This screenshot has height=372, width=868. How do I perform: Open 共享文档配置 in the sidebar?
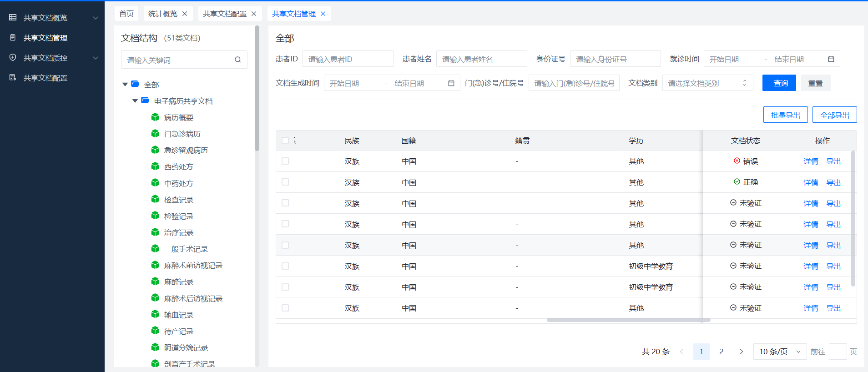[52, 78]
